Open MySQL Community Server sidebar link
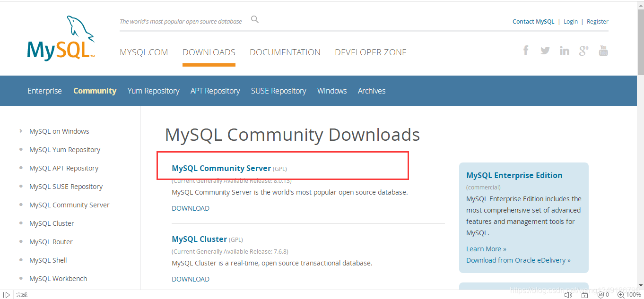The image size is (644, 299). (x=70, y=205)
